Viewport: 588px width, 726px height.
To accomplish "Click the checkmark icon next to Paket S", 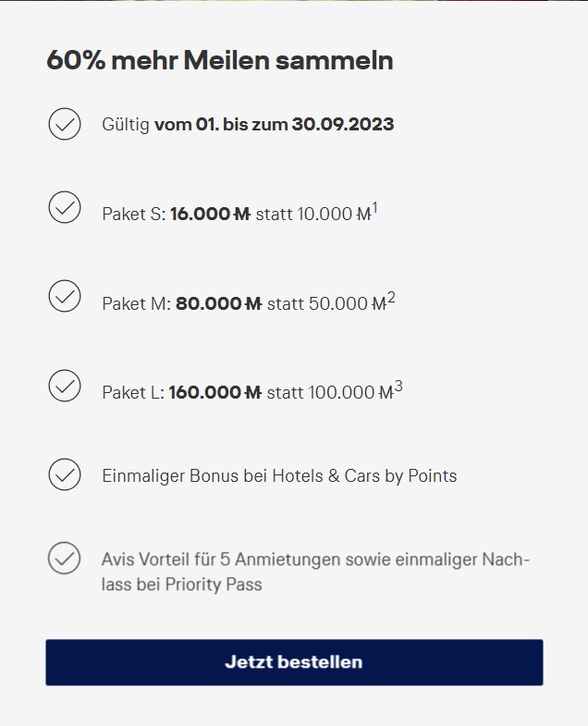I will pyautogui.click(x=65, y=208).
